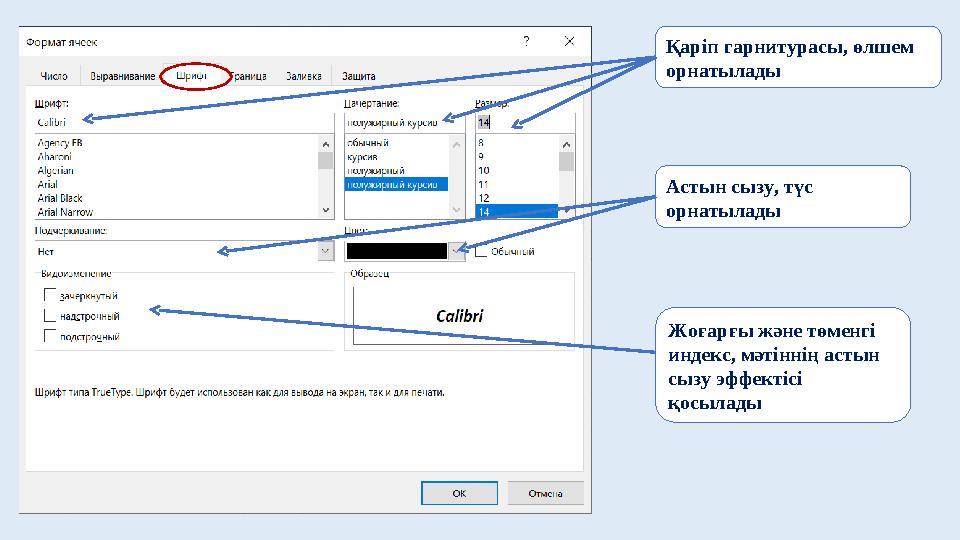Click font list scroll down arrow
960x540 pixels.
tap(326, 210)
